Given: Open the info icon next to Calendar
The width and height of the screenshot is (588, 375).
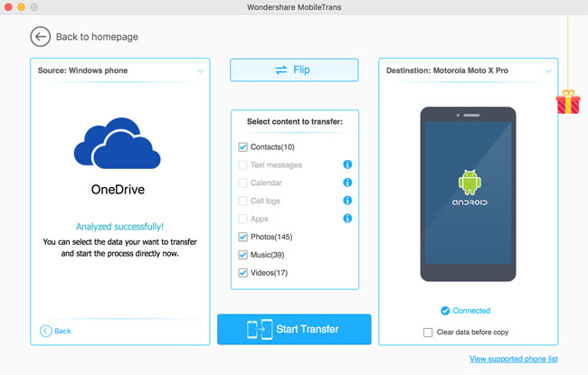Looking at the screenshot, I should point(347,183).
